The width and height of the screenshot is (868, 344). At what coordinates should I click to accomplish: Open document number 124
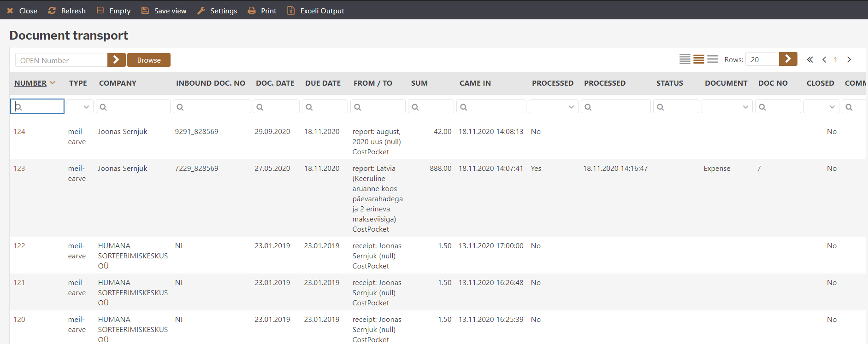point(19,132)
